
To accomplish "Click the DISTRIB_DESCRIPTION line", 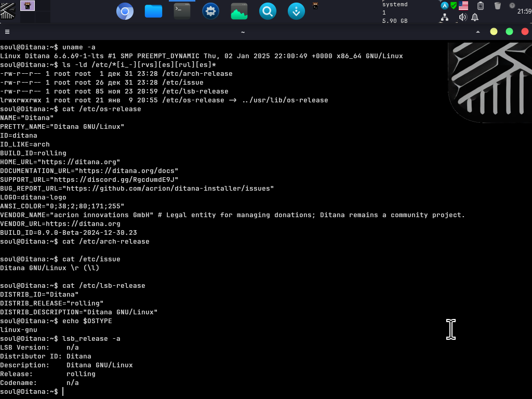I will (x=79, y=312).
